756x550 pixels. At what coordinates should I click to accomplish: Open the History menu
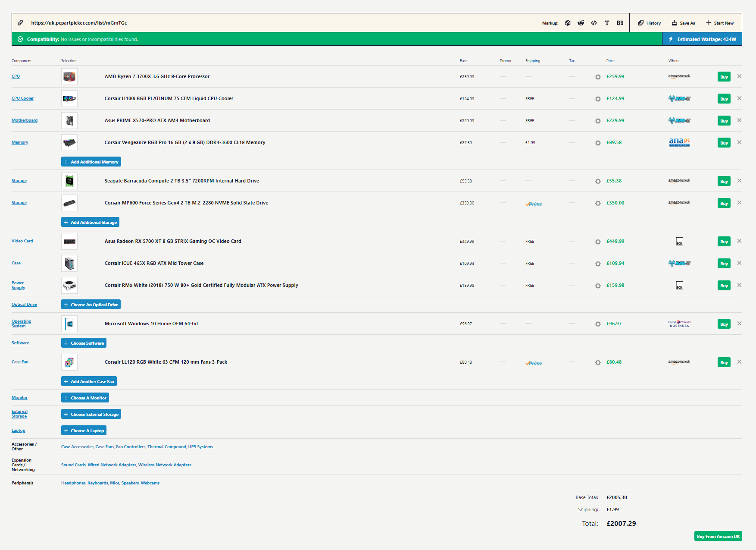coord(650,23)
